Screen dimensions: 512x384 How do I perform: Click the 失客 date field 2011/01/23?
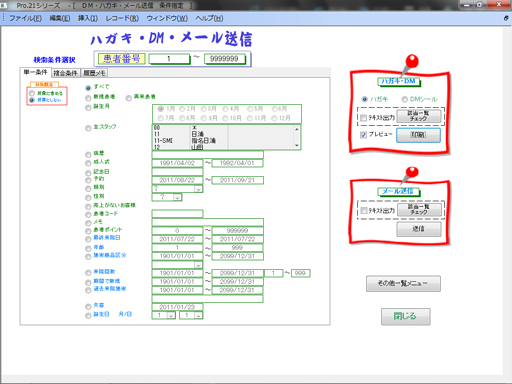[177, 307]
